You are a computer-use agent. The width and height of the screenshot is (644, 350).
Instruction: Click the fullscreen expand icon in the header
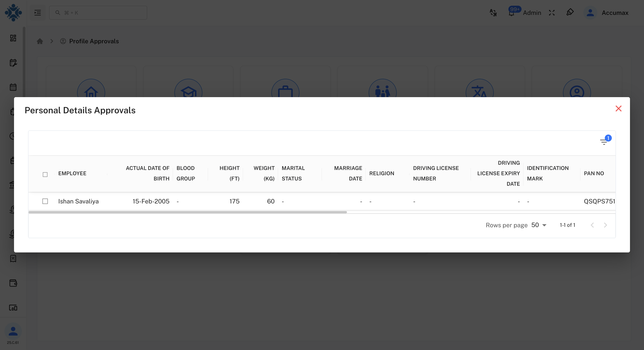point(552,13)
